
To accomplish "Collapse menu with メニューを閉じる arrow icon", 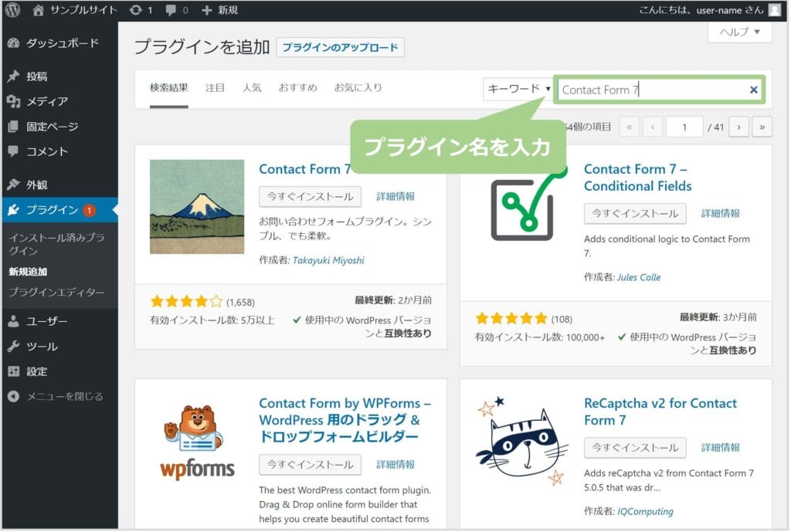I will [x=14, y=396].
